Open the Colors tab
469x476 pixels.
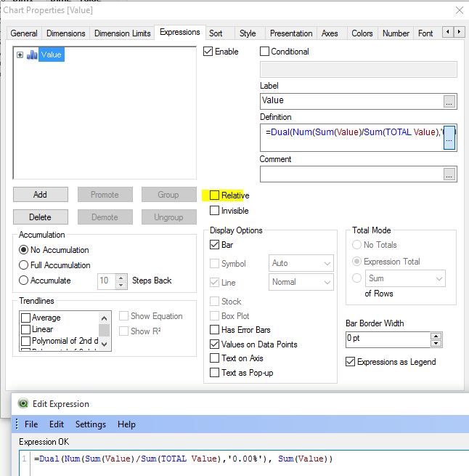pos(362,33)
